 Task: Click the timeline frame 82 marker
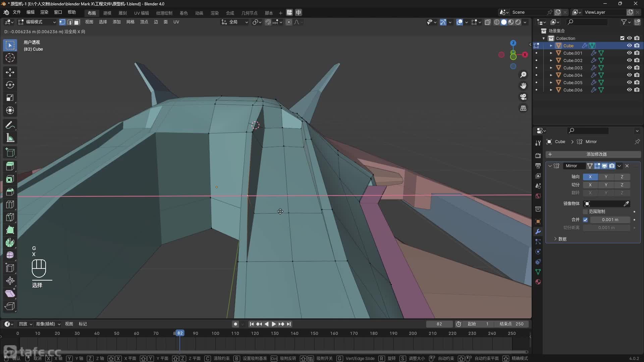(180, 333)
